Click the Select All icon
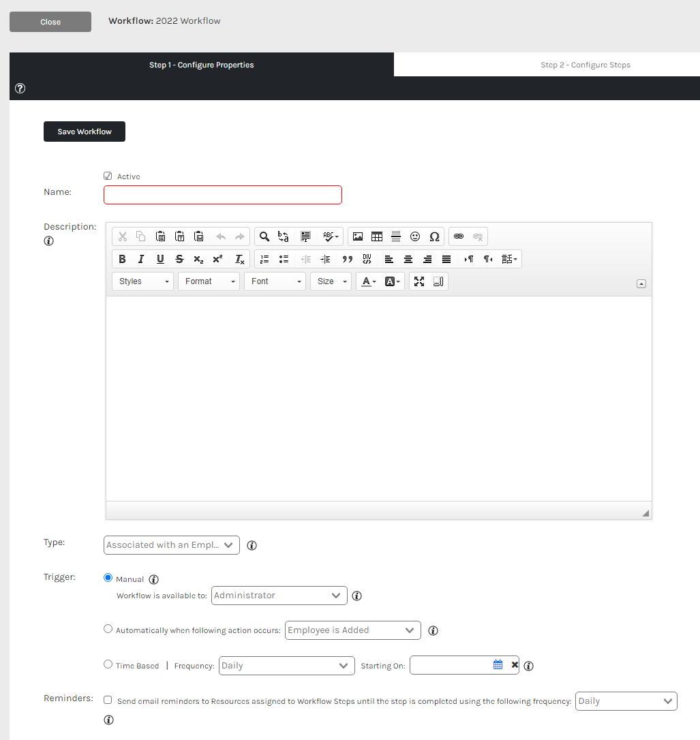Image resolution: width=700 pixels, height=740 pixels. (305, 236)
